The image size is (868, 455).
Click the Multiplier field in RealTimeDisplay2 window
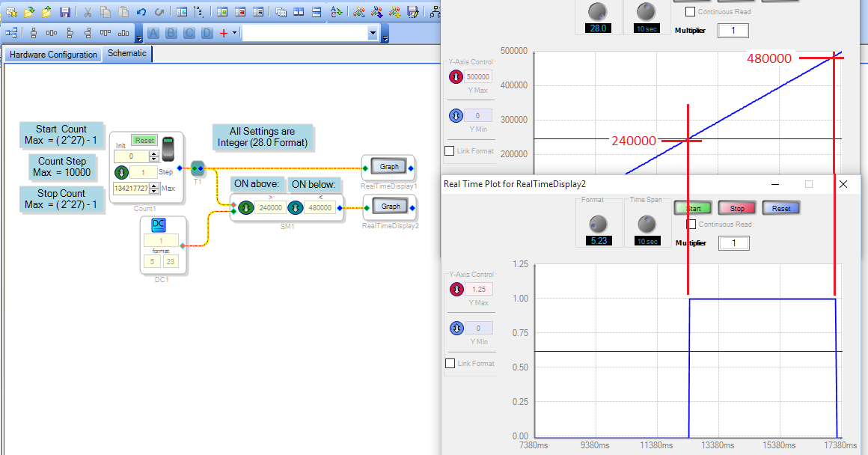pos(734,243)
